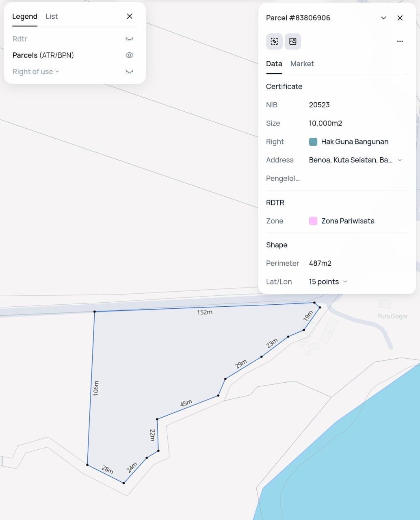Expand the Right of use dropdown
This screenshot has width=420, height=520.
(57, 71)
